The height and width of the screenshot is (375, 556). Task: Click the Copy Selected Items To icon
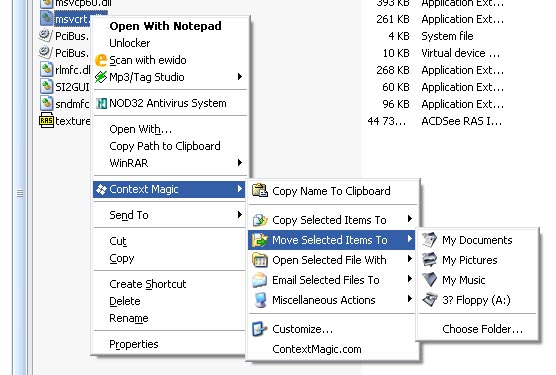(x=260, y=220)
